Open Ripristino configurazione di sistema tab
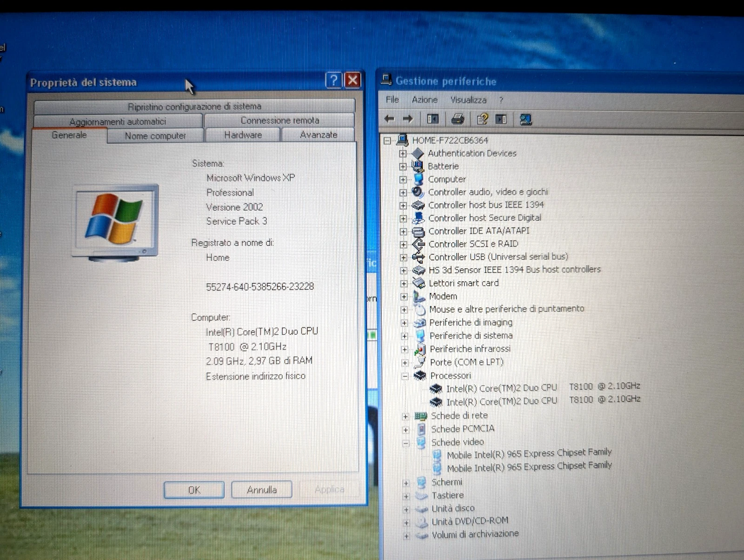This screenshot has height=560, width=744. pos(194,106)
